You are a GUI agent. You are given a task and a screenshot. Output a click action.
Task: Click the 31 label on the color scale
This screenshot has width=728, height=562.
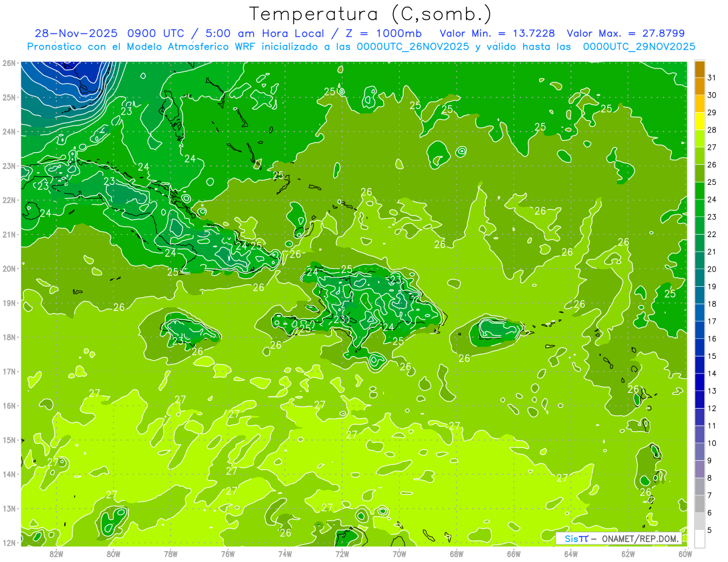pos(712,78)
